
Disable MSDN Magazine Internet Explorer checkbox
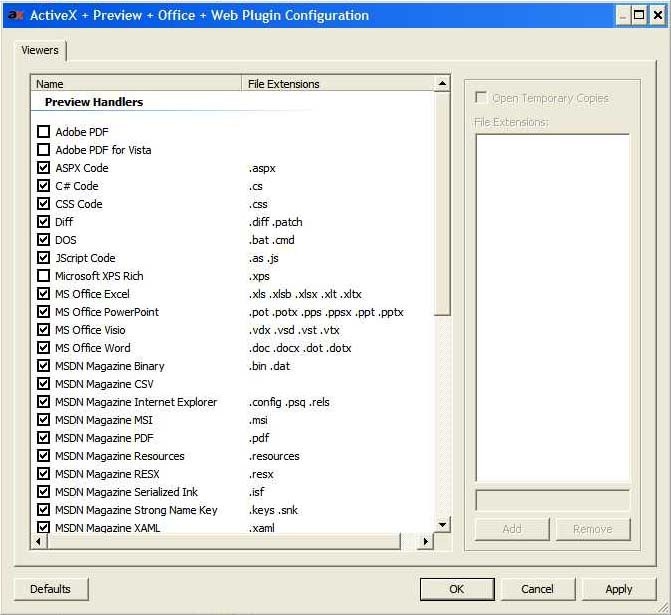point(43,401)
